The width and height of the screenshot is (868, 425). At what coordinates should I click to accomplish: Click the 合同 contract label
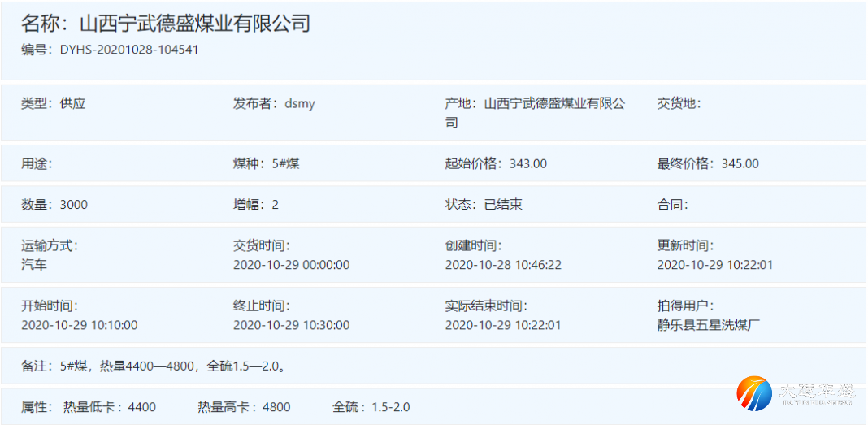672,205
